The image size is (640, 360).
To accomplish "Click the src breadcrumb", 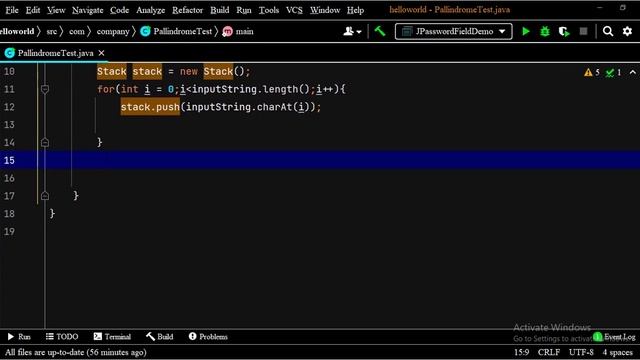I will (x=51, y=31).
